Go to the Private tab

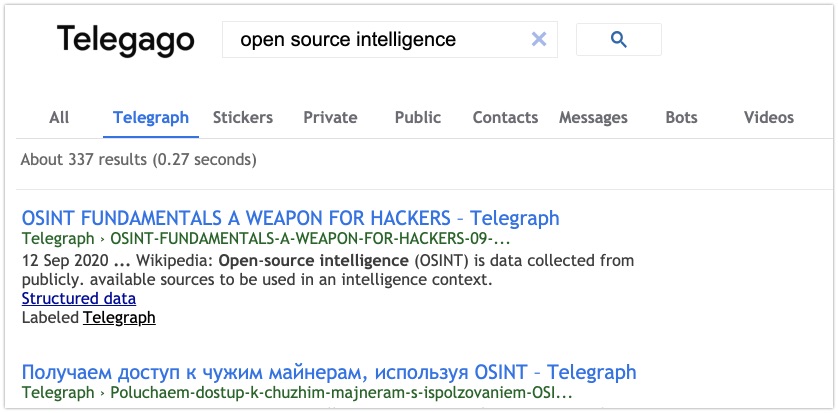click(x=330, y=117)
